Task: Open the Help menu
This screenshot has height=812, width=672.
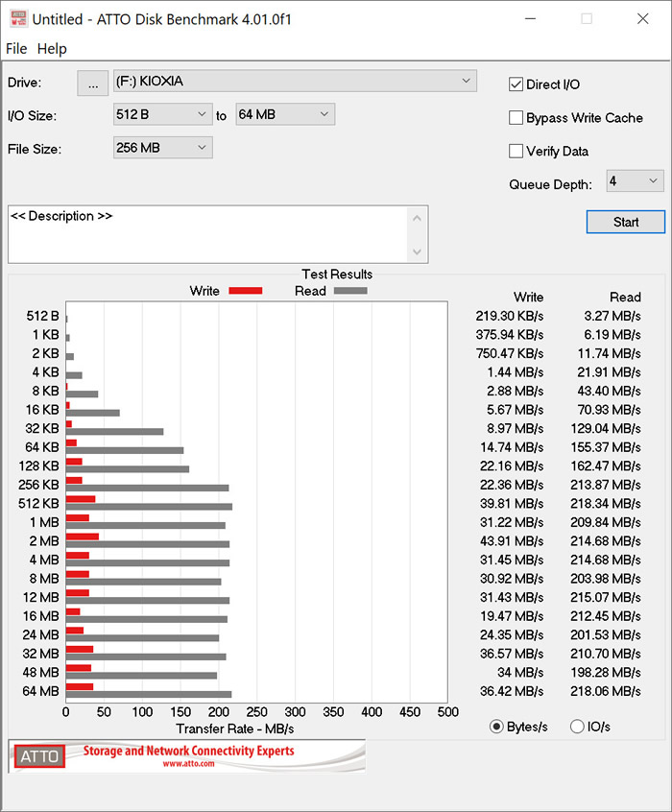Action: click(x=52, y=49)
